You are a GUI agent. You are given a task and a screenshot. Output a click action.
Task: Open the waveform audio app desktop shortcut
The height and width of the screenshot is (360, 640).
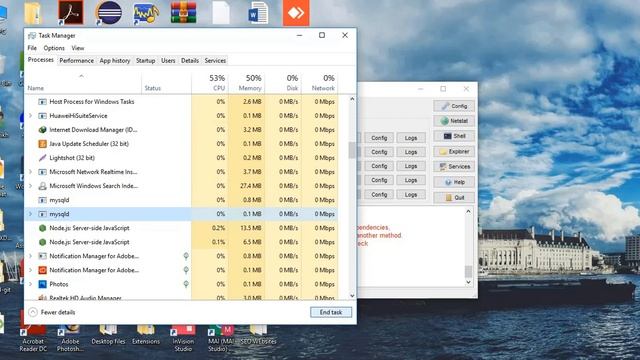146,13
